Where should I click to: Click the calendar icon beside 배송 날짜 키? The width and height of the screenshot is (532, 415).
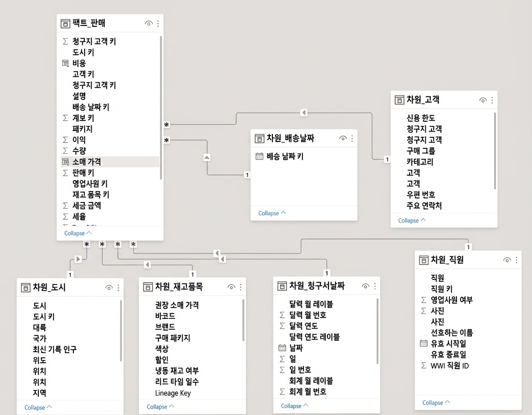[259, 156]
